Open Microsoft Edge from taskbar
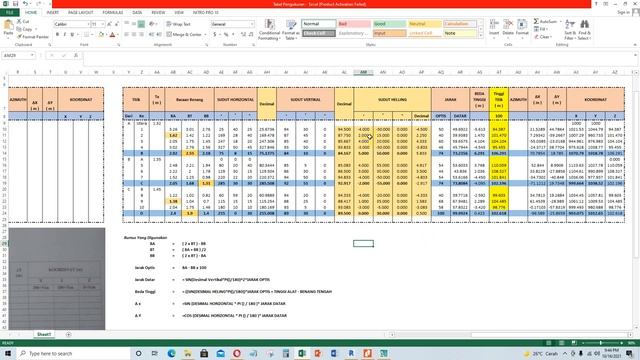Image resolution: width=640 pixels, height=360 pixels. [171, 353]
